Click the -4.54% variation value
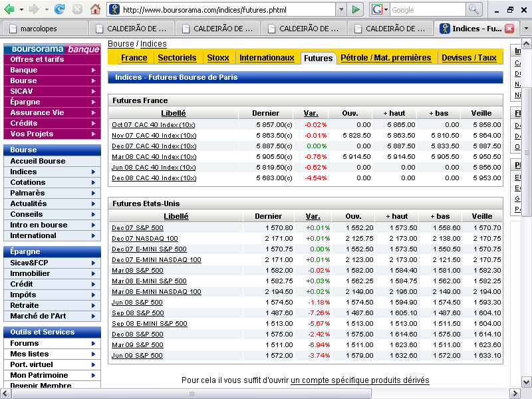This screenshot has height=399, width=532. click(x=315, y=178)
